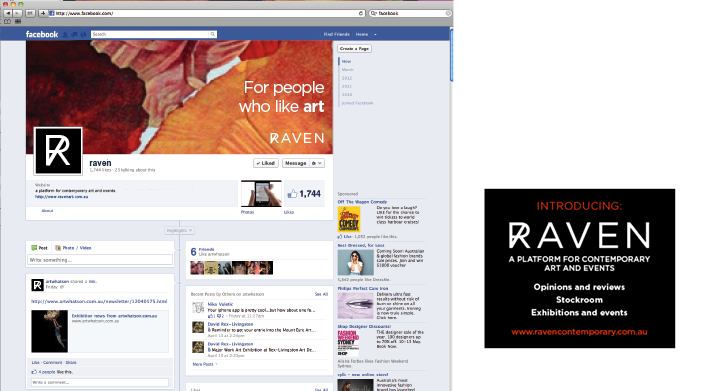Clear the browser search field with the x
The width and height of the screenshot is (710, 391).
pos(448,14)
